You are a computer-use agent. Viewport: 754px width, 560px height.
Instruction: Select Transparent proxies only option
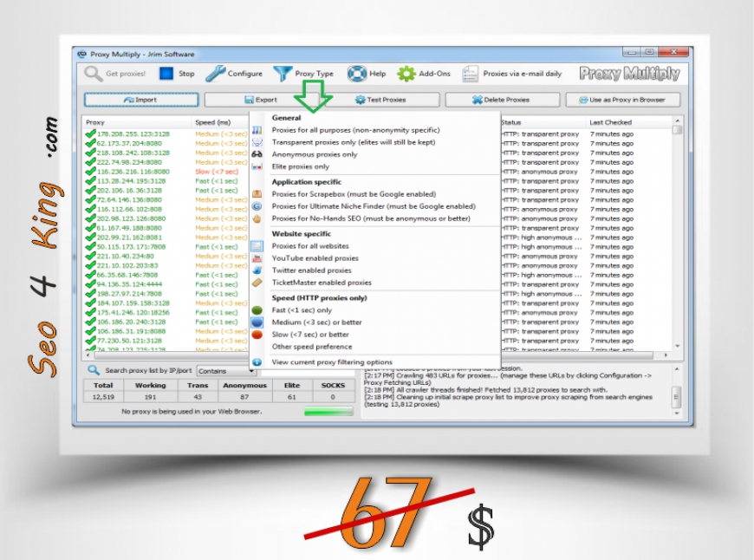(354, 142)
